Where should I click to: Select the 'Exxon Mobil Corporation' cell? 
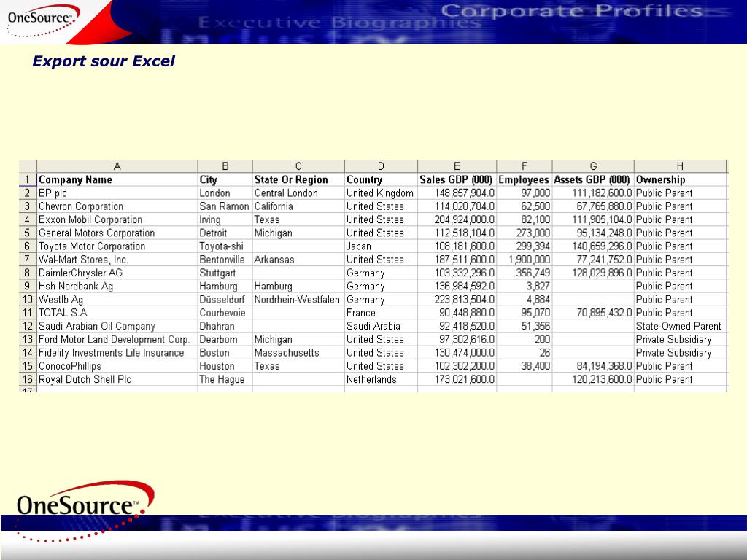click(x=117, y=219)
